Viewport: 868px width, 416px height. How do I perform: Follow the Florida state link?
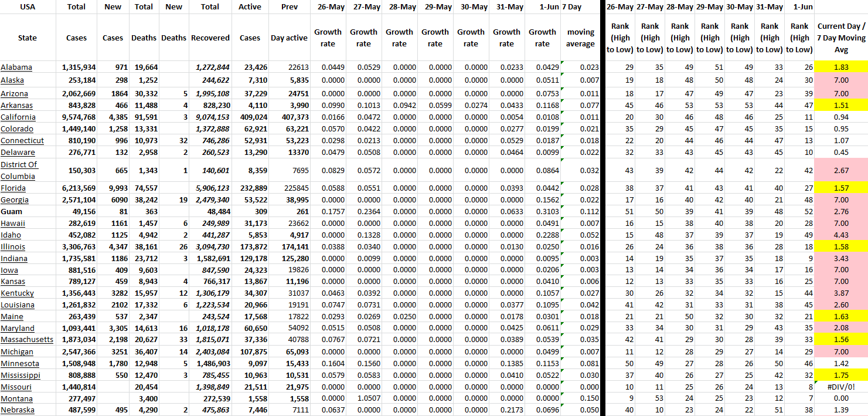(x=13, y=188)
